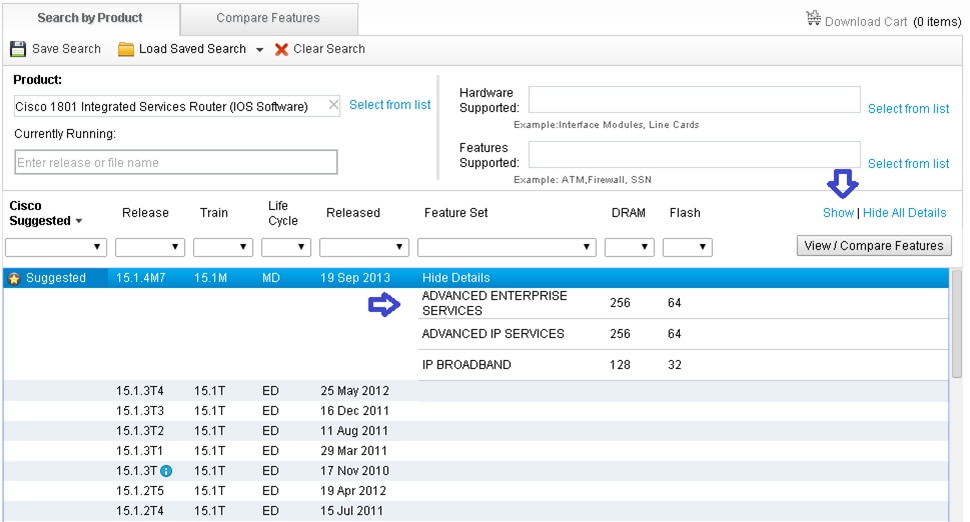This screenshot has height=522, width=970.
Task: Switch to the Search by Product tab
Action: click(90, 18)
